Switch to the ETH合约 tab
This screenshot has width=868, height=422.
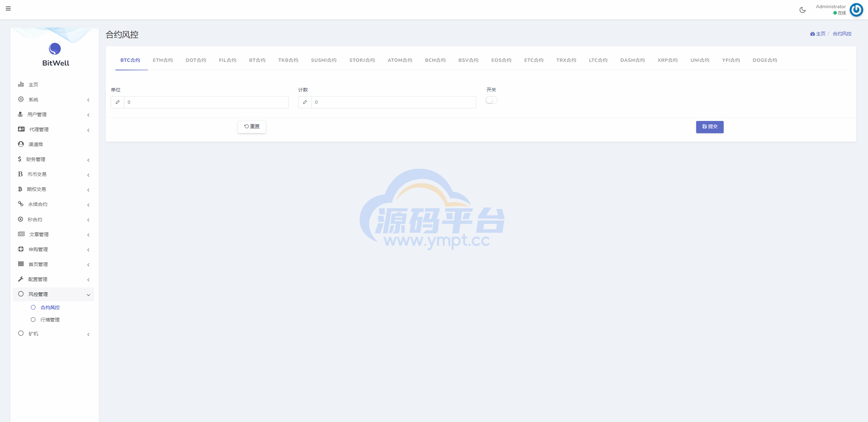click(163, 60)
